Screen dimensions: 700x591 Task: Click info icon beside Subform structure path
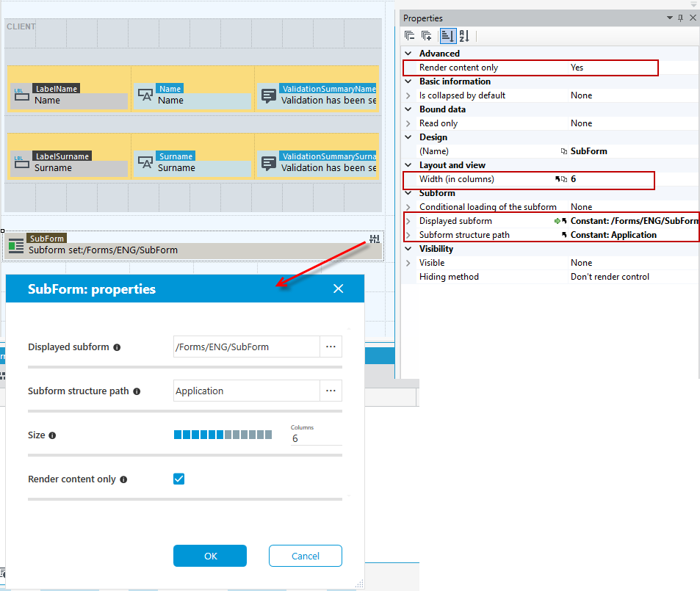click(137, 391)
